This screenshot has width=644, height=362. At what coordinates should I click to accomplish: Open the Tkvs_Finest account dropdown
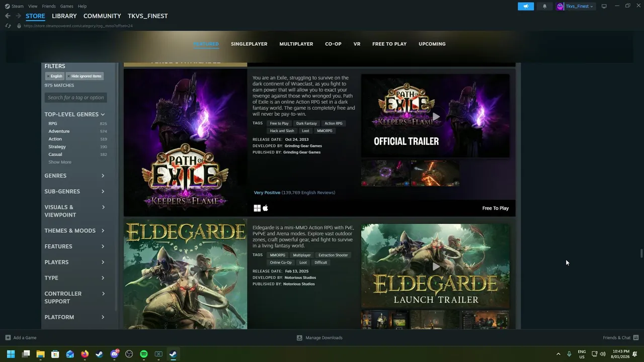(575, 6)
